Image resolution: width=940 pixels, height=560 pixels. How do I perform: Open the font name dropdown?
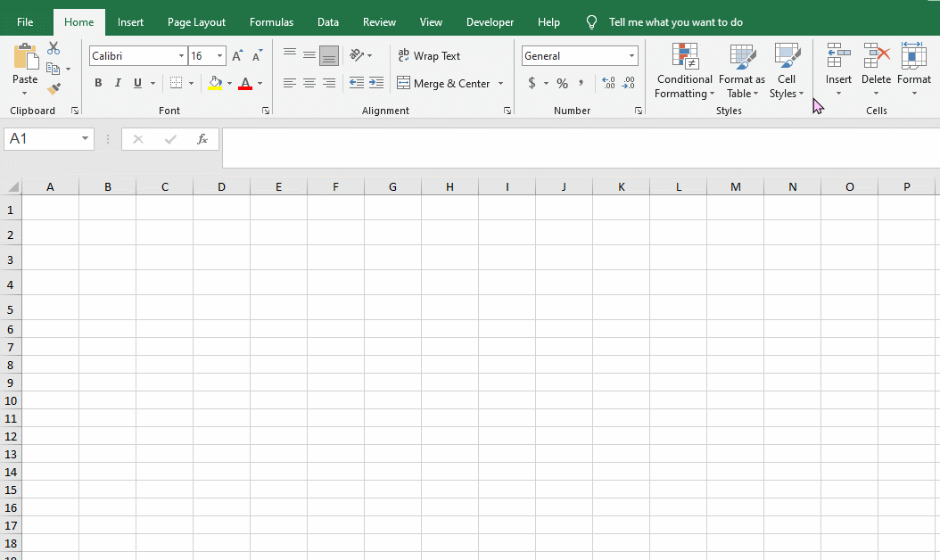180,55
